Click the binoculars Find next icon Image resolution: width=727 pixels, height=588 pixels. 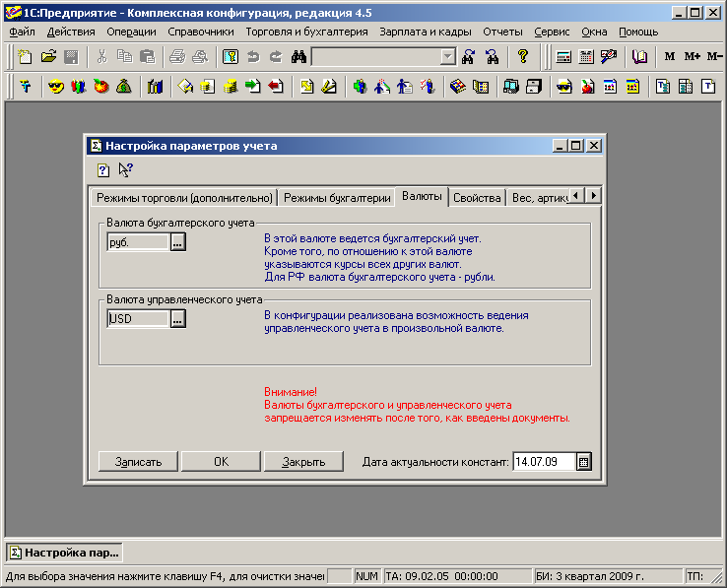[x=469, y=56]
